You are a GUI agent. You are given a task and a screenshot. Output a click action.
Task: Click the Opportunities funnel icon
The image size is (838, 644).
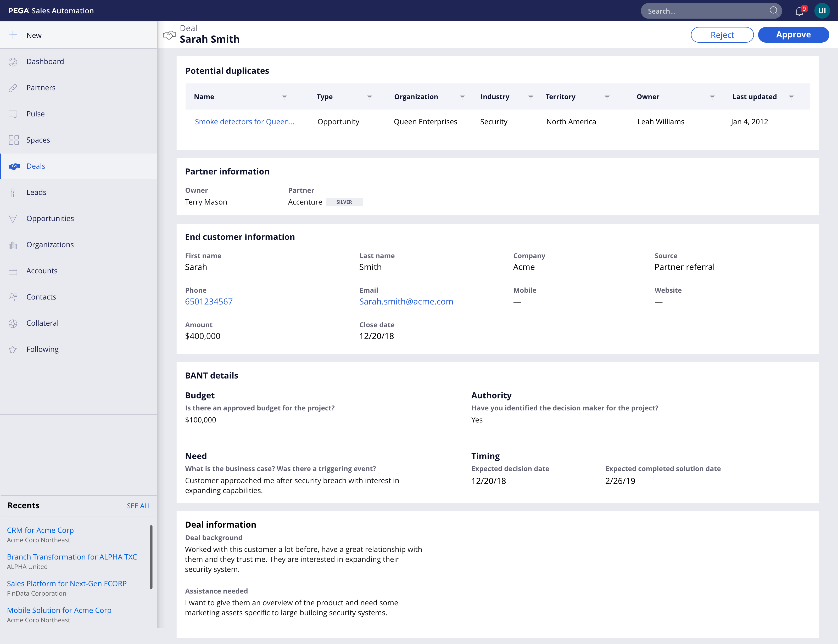[13, 218]
